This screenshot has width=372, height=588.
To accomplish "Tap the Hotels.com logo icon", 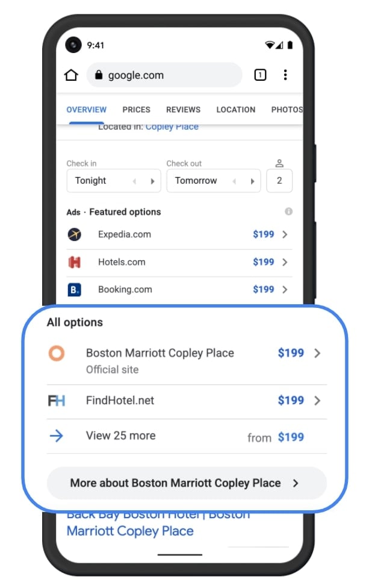I will point(75,262).
